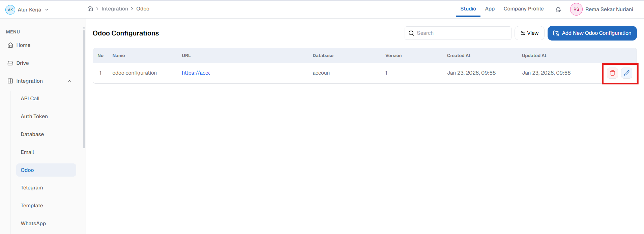Go to home via breadcrumb house icon

[x=90, y=9]
